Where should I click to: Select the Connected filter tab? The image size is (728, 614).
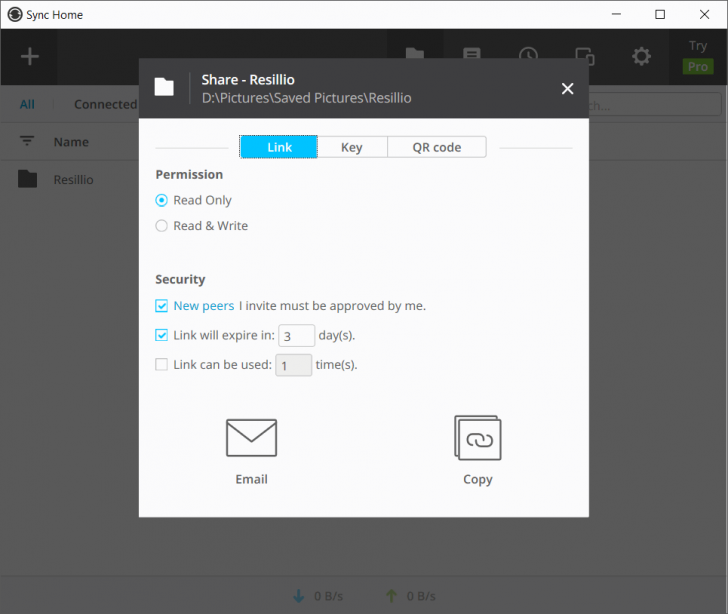coord(105,105)
